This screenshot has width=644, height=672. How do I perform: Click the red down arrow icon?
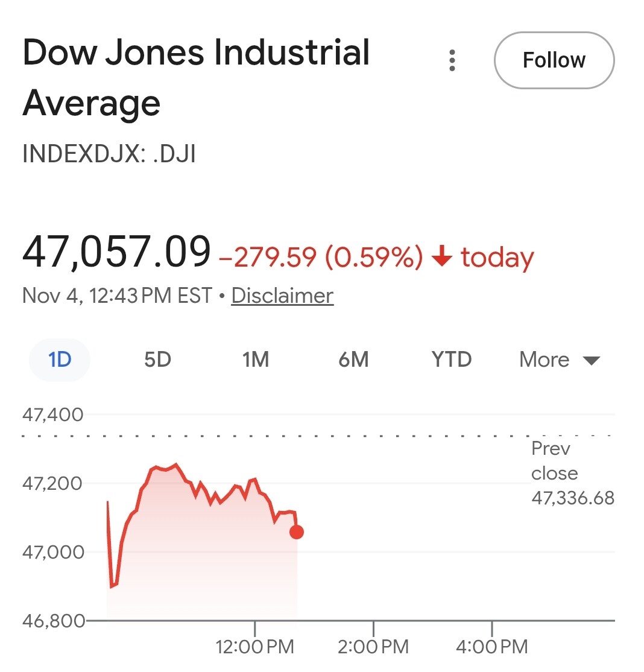(x=442, y=258)
